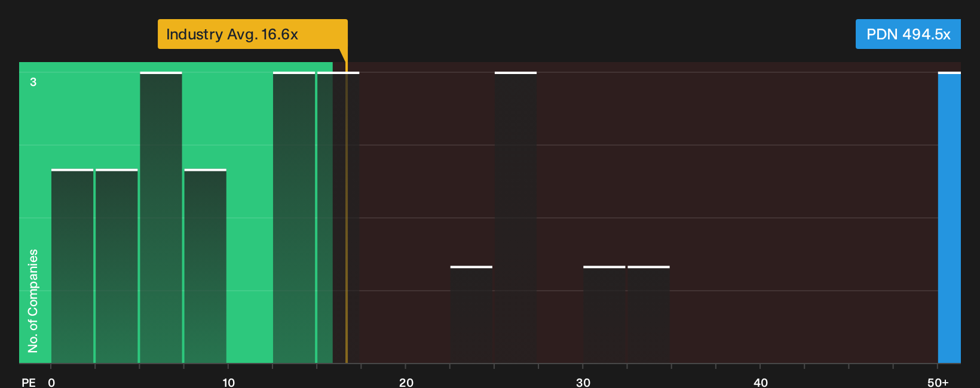Click the "No. of Companies" axis title
Image resolution: width=980 pixels, height=388 pixels.
click(x=33, y=300)
